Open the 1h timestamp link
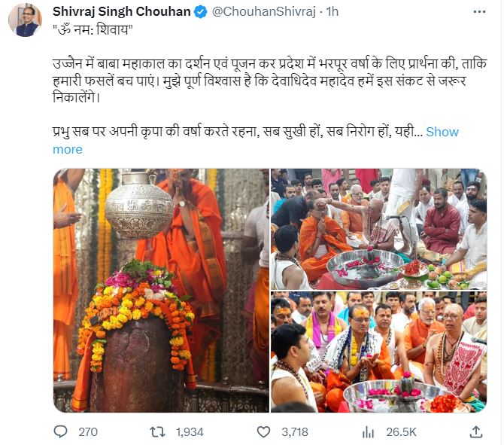Screen dimensions: 504x445 coord(332,11)
